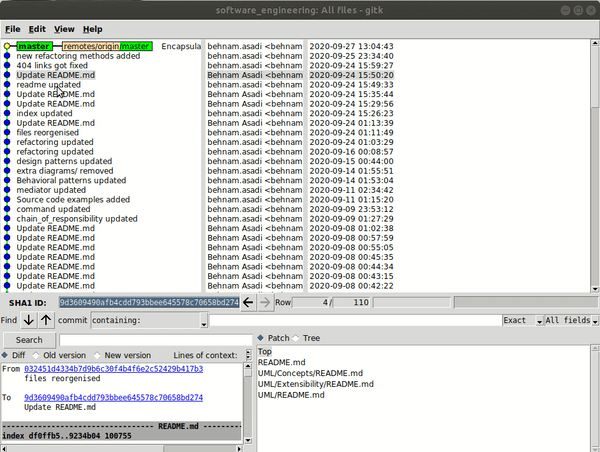Image resolution: width=600 pixels, height=452 pixels.
Task: Select the New version radio button
Action: pyautogui.click(x=97, y=355)
